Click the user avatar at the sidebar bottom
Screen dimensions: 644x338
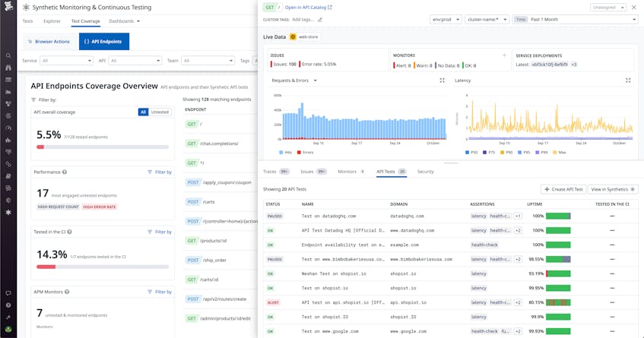pos(8,329)
